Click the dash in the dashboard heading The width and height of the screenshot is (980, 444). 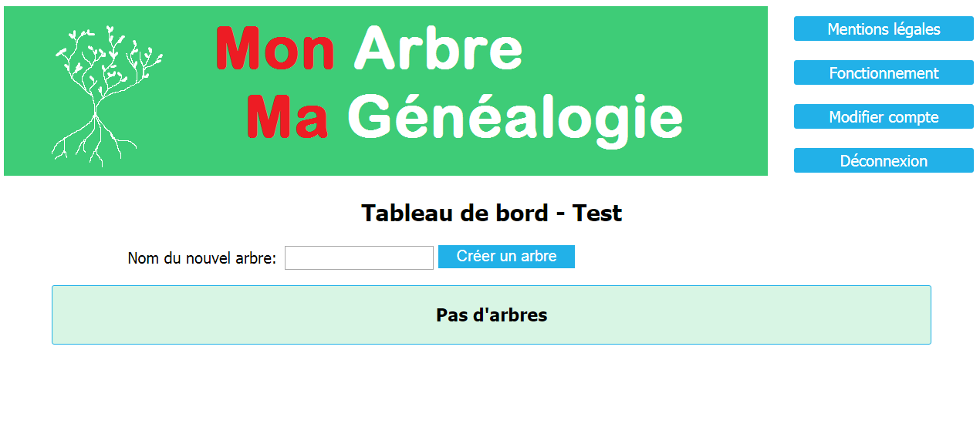(x=560, y=214)
